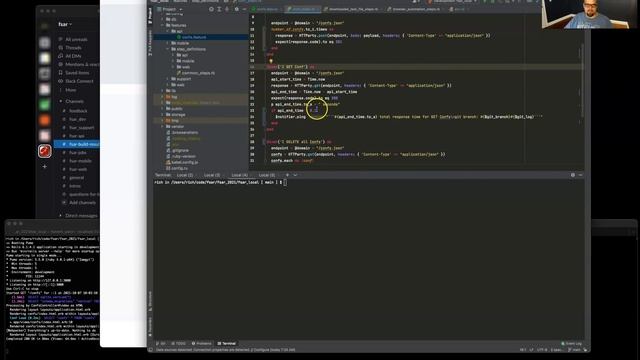
Task: Add a new terminal session with plus
Action: 287,175
